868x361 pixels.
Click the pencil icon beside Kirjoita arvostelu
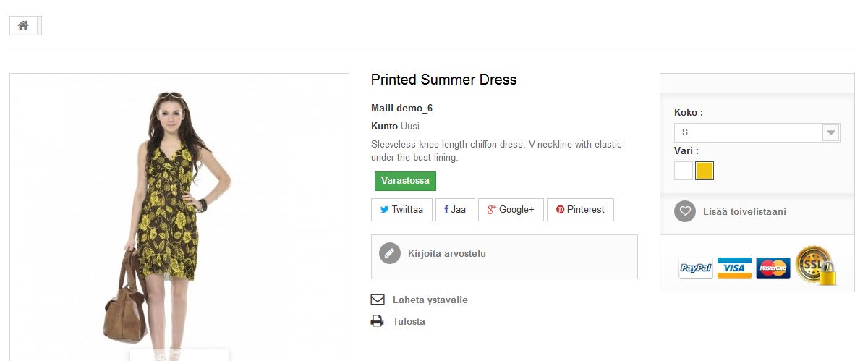coord(389,253)
